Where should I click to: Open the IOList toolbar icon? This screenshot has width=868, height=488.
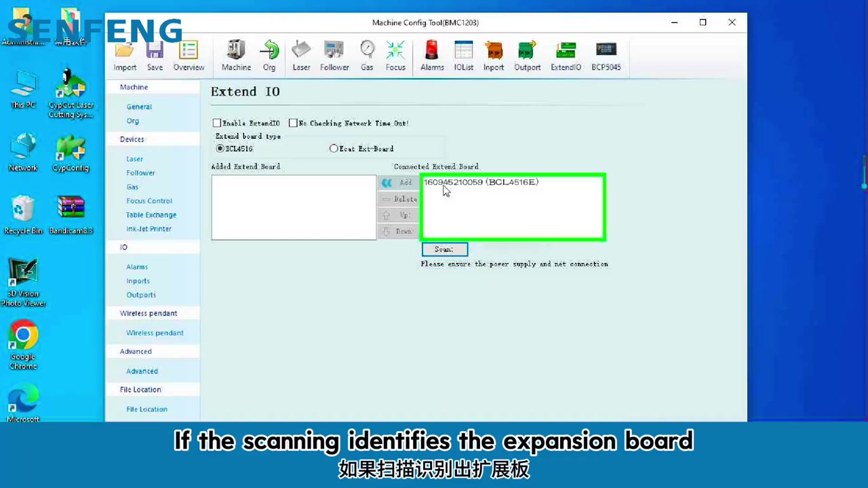(x=464, y=56)
